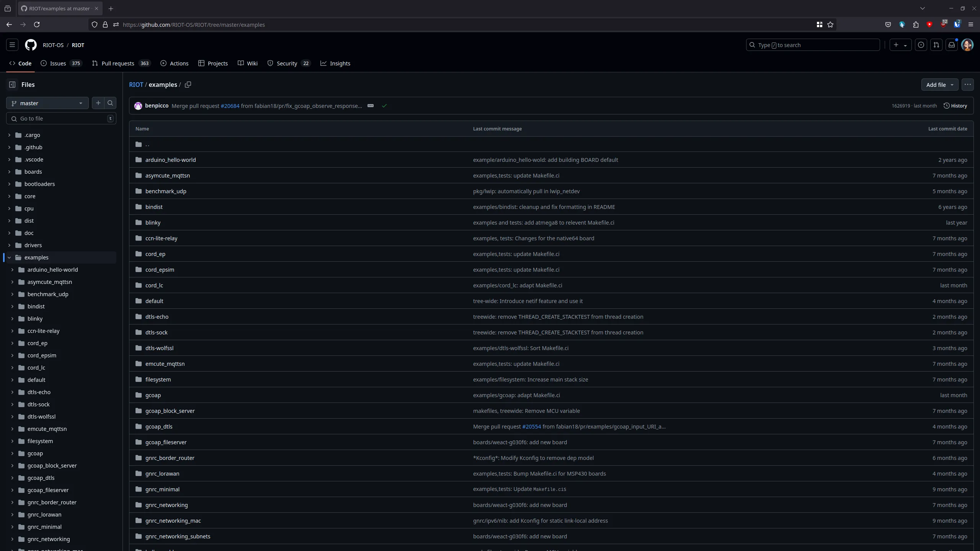Screen dimensions: 980x551
Task: Open the user avatar menu
Action: pos(967,45)
